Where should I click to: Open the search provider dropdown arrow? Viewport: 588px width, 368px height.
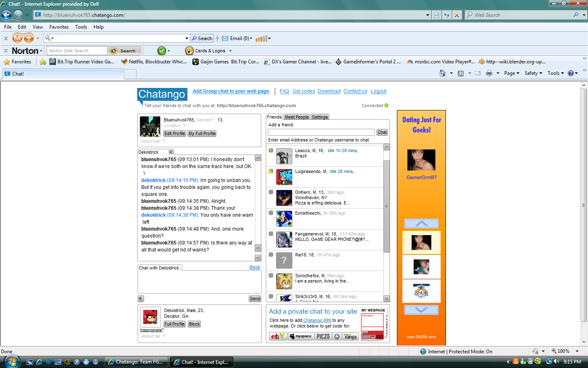coord(584,15)
